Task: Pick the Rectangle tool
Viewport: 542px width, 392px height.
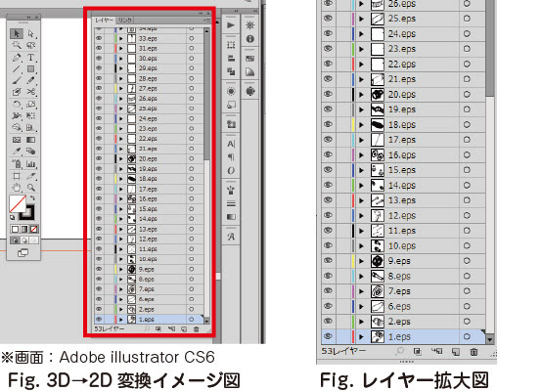Action: [31, 69]
